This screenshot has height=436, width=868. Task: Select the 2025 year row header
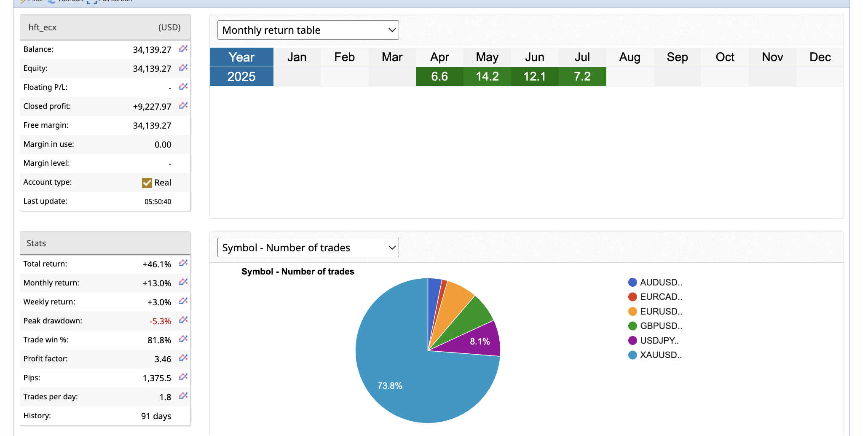(241, 77)
